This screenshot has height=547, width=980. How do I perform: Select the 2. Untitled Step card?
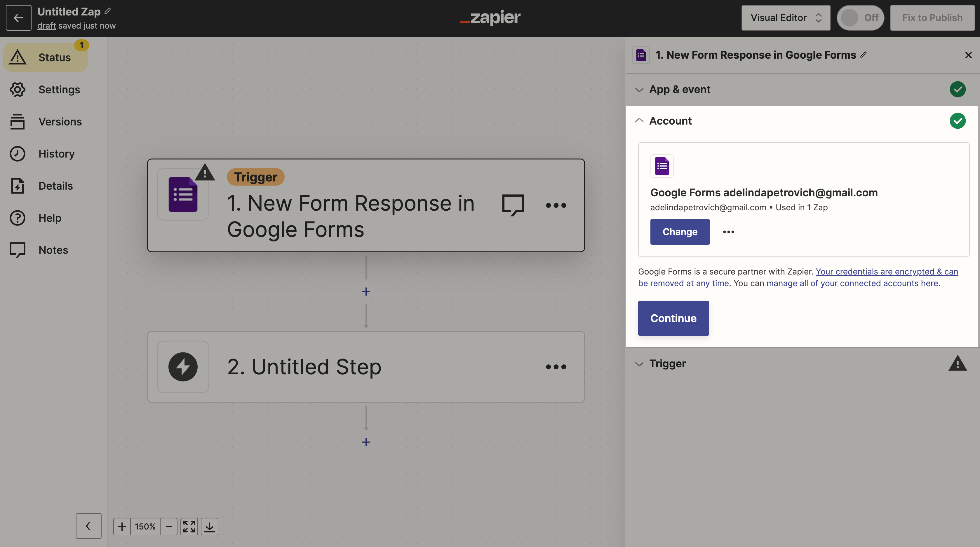pos(366,367)
